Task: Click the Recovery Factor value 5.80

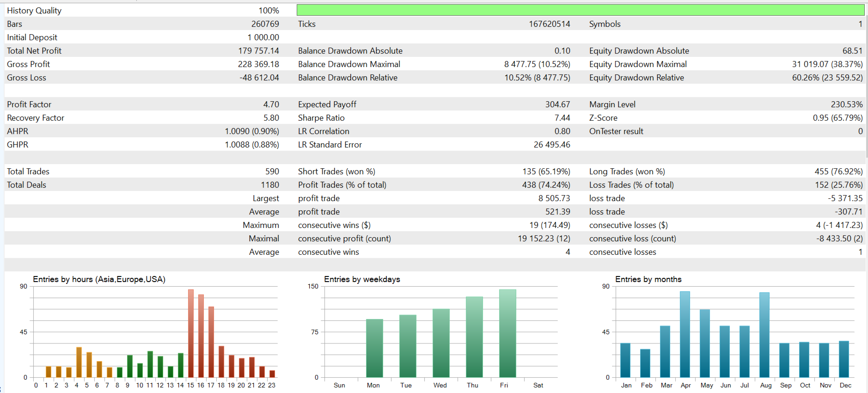Action: pyautogui.click(x=271, y=118)
